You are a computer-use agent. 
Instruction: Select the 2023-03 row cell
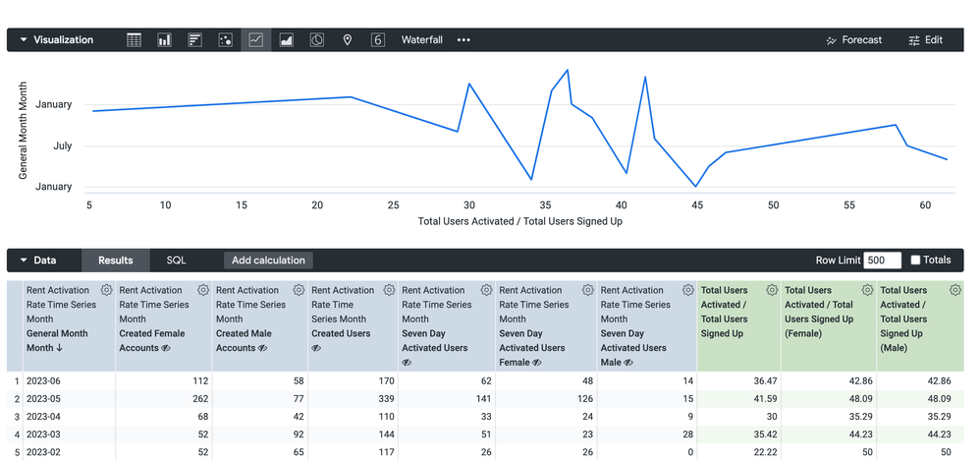pyautogui.click(x=69, y=434)
